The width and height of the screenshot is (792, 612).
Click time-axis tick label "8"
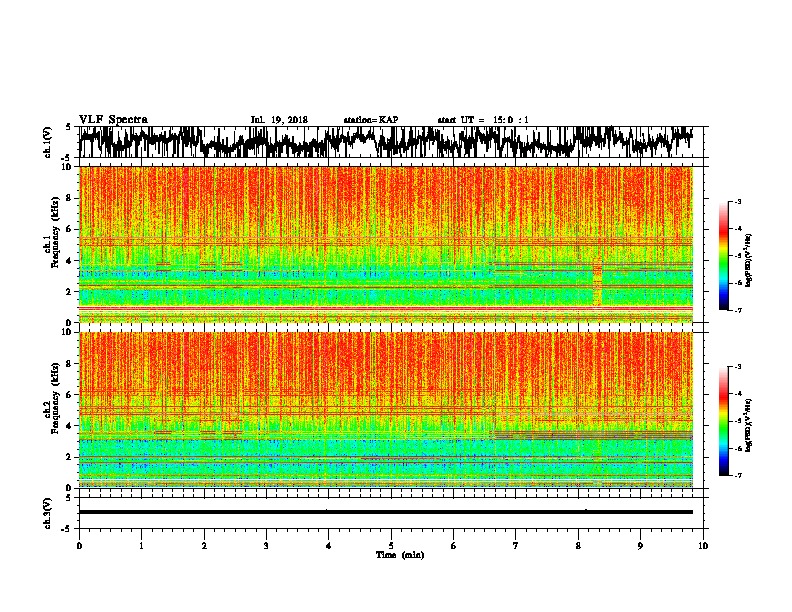coord(578,546)
